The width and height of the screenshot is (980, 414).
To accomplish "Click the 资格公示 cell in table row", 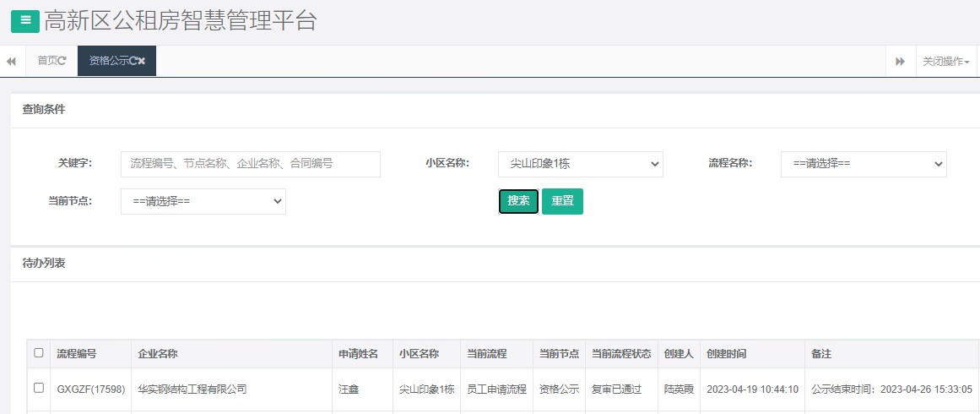I will pyautogui.click(x=560, y=389).
